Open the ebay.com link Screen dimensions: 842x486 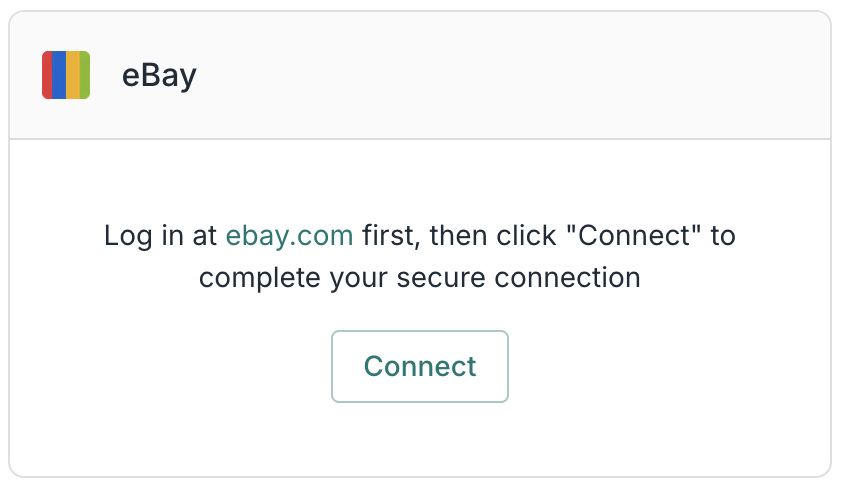[289, 236]
